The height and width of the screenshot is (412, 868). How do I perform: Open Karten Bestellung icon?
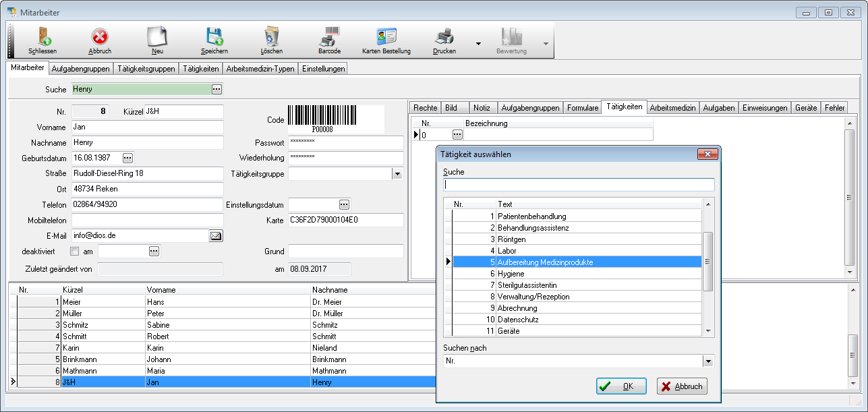pyautogui.click(x=386, y=36)
